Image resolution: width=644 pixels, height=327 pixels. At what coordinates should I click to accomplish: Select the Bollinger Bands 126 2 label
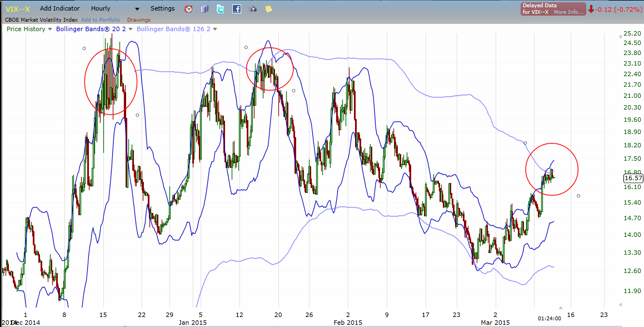(x=174, y=29)
